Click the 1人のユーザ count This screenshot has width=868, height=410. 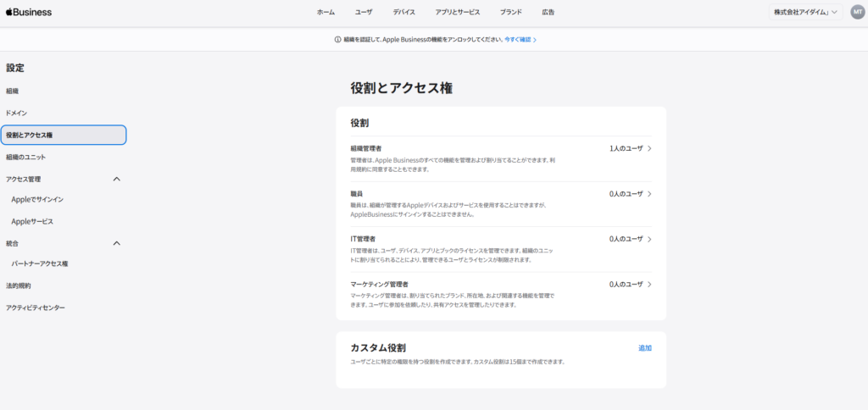click(x=626, y=148)
